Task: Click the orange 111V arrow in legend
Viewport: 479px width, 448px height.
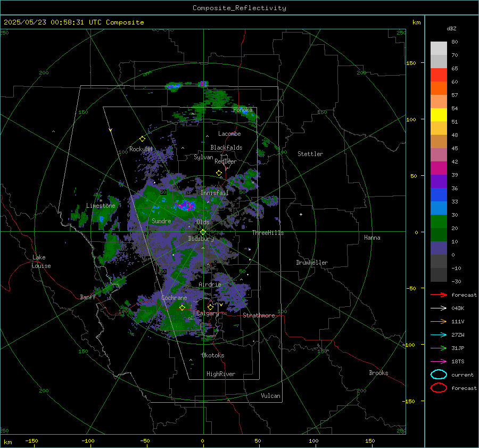Action: pyautogui.click(x=439, y=321)
